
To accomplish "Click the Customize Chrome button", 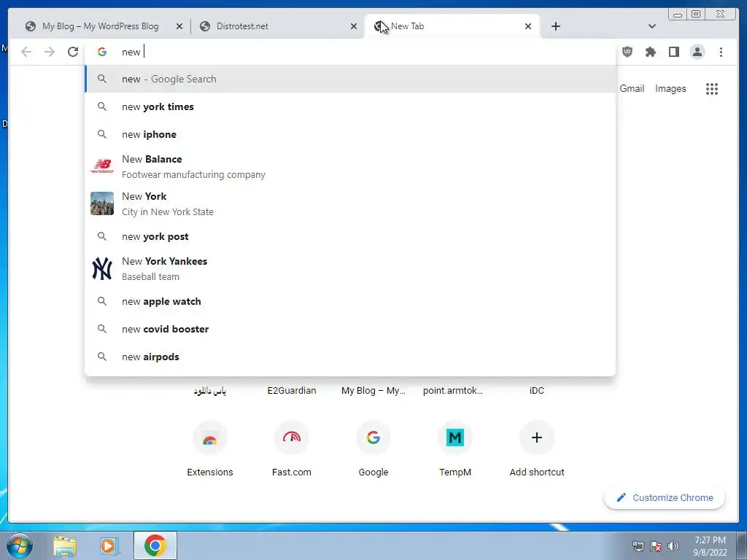I will [x=665, y=497].
